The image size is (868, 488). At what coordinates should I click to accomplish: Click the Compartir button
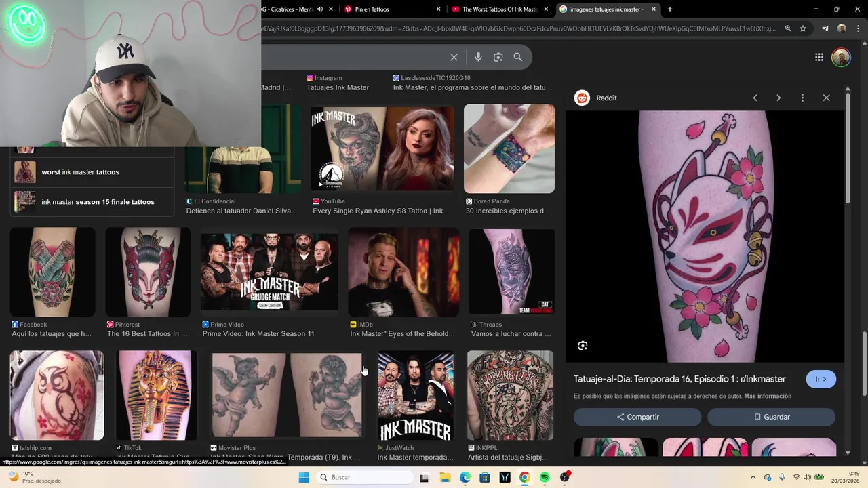pyautogui.click(x=637, y=417)
